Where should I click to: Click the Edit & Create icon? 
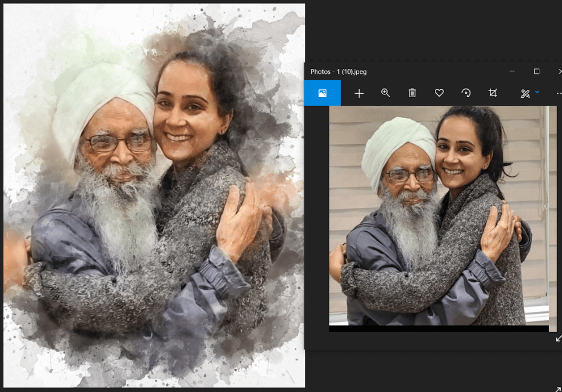pyautogui.click(x=525, y=93)
